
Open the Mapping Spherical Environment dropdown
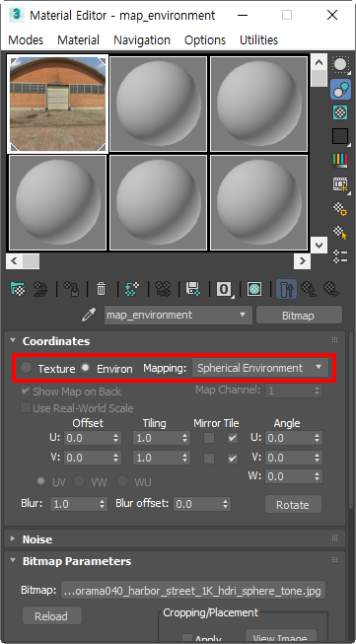click(x=260, y=368)
